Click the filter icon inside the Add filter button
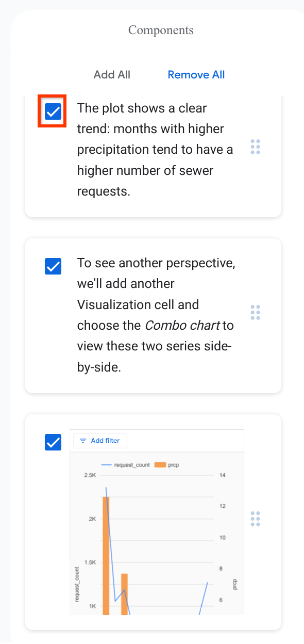The height and width of the screenshot is (644, 304). [x=83, y=441]
